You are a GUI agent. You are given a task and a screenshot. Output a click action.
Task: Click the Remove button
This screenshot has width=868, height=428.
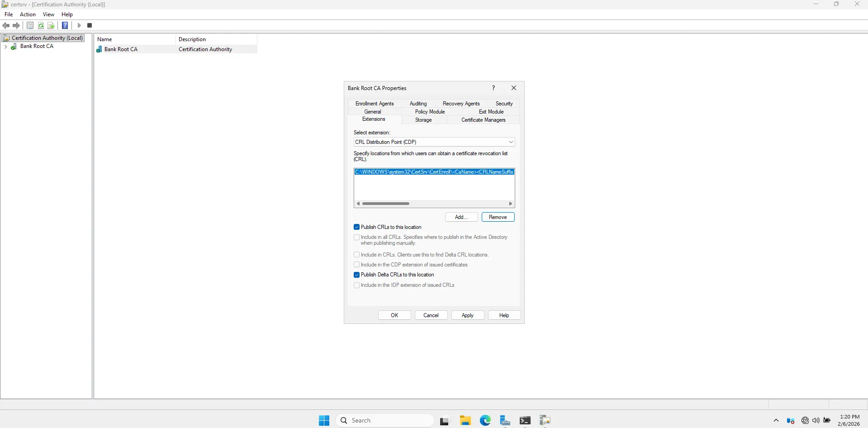click(x=498, y=217)
